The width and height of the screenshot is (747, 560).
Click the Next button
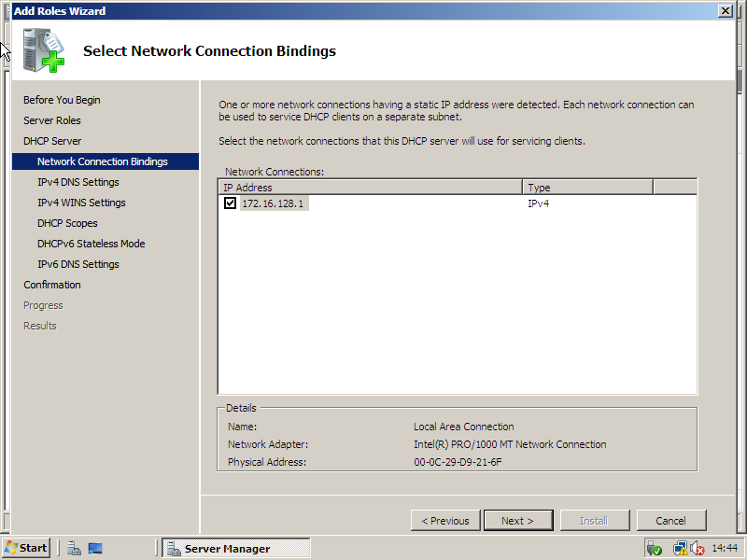point(517,521)
